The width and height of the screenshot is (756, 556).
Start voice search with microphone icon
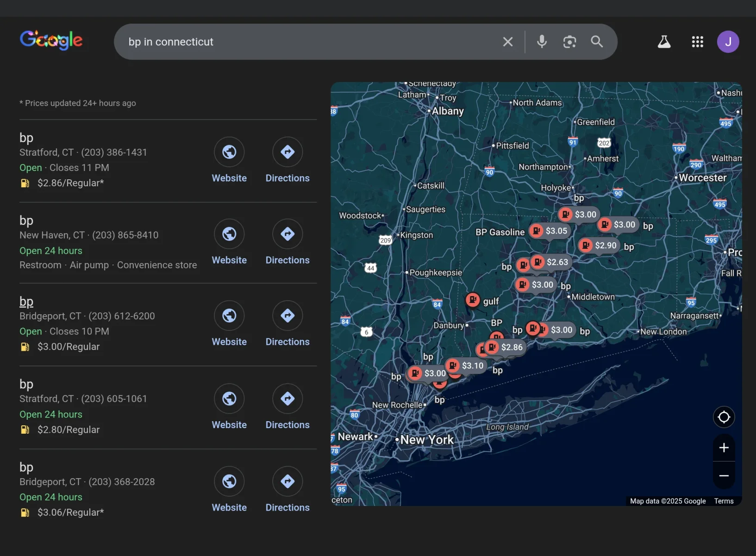click(x=542, y=42)
